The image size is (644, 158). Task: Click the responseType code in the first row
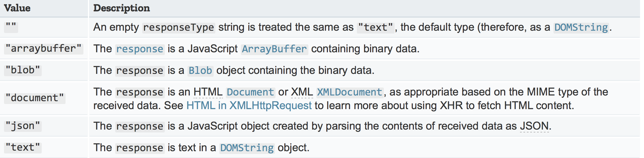[178, 28]
